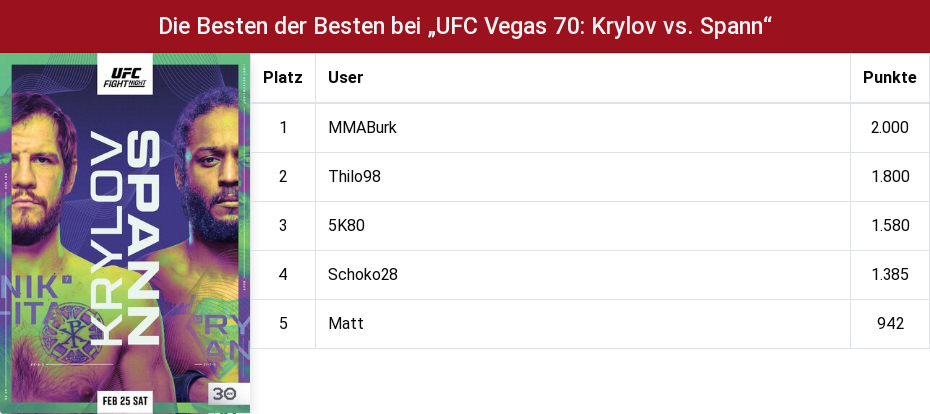The image size is (930, 414).
Task: Click the UFC Fight Night logo on poster
Action: 125,75
